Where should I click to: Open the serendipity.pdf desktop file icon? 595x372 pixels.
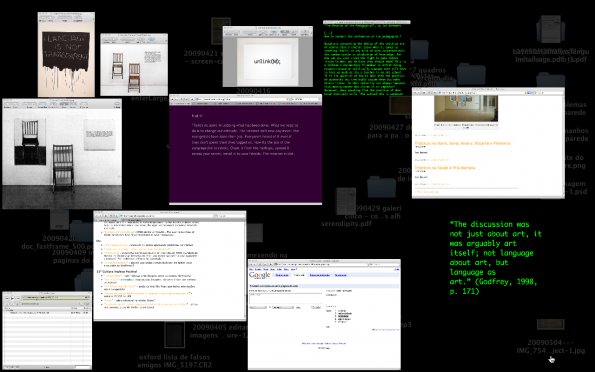(x=346, y=201)
